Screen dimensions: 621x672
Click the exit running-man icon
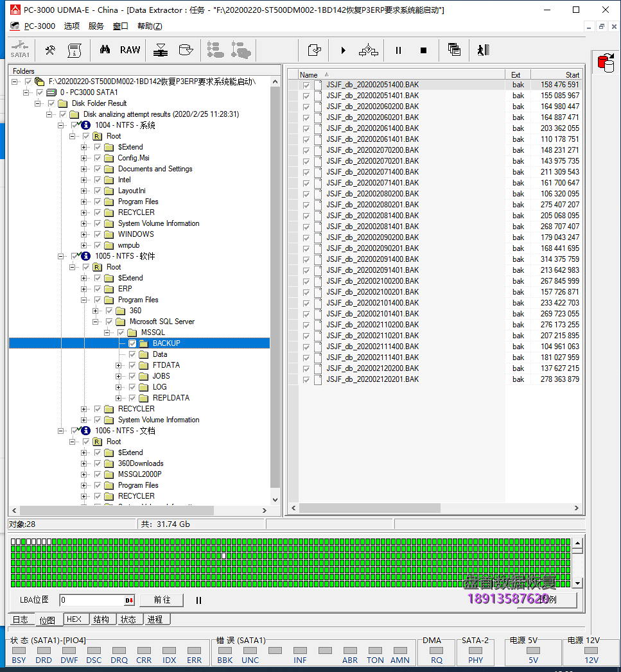[x=484, y=50]
